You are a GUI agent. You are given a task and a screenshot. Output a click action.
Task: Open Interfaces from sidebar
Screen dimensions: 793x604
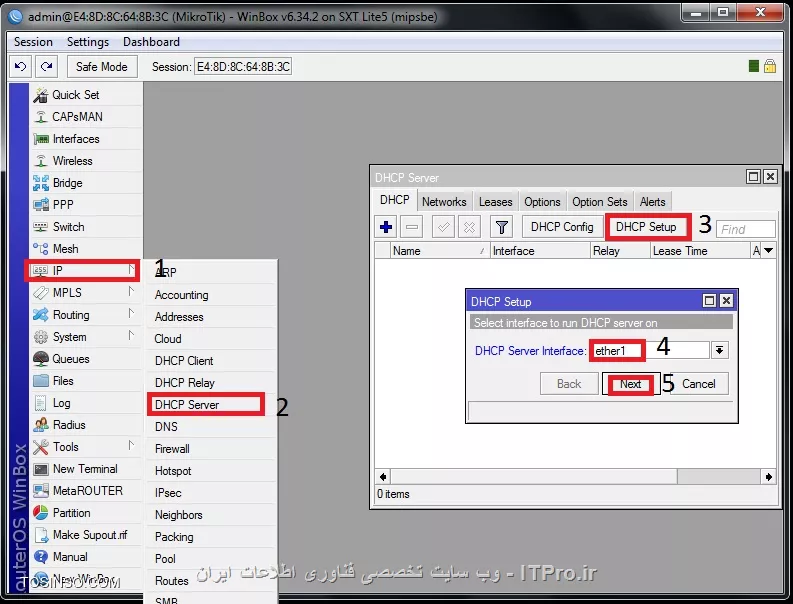(85, 139)
